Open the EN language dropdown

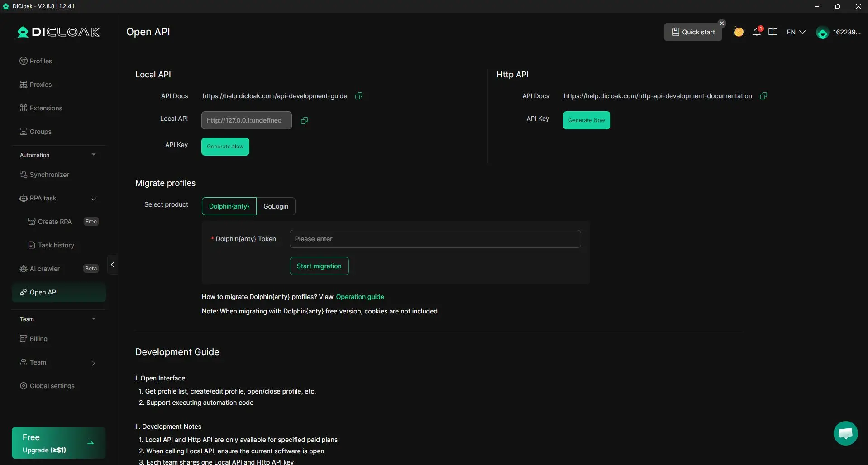coord(796,32)
